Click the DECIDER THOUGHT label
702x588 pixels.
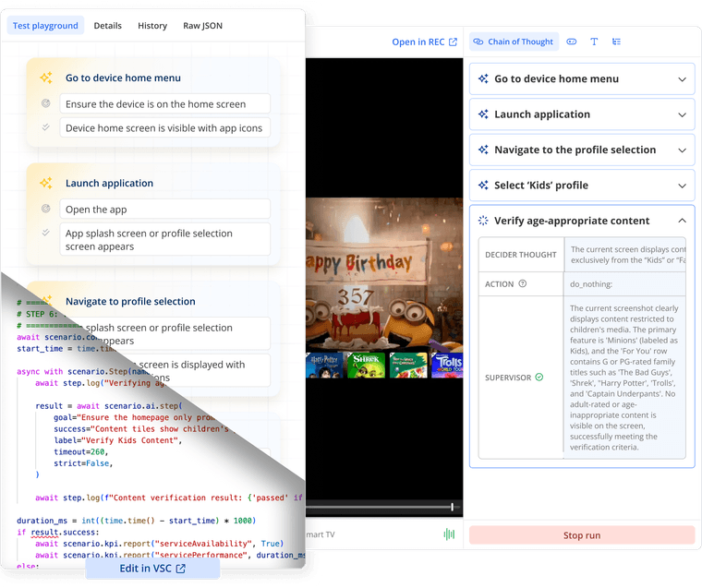tap(521, 255)
